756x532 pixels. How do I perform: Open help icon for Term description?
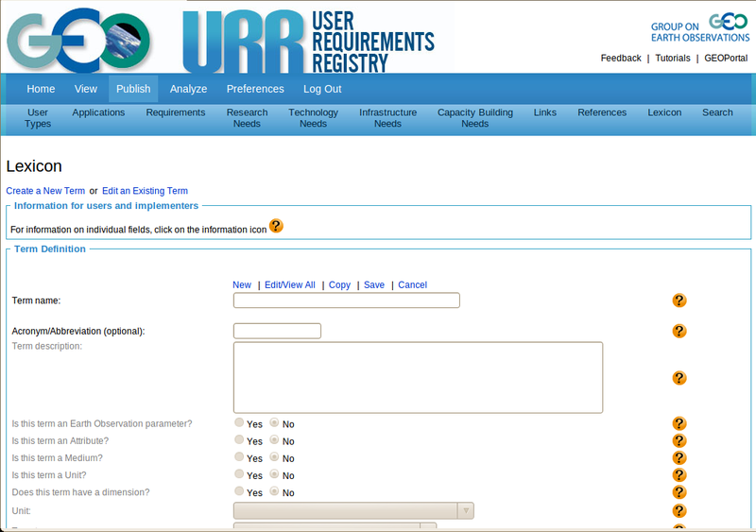coord(679,378)
